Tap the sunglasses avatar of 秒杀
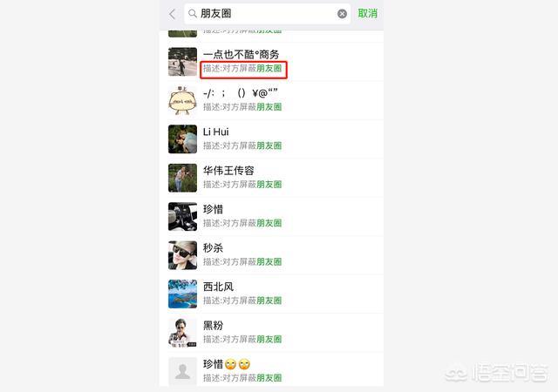The height and width of the screenshot is (392, 558). pyautogui.click(x=182, y=255)
